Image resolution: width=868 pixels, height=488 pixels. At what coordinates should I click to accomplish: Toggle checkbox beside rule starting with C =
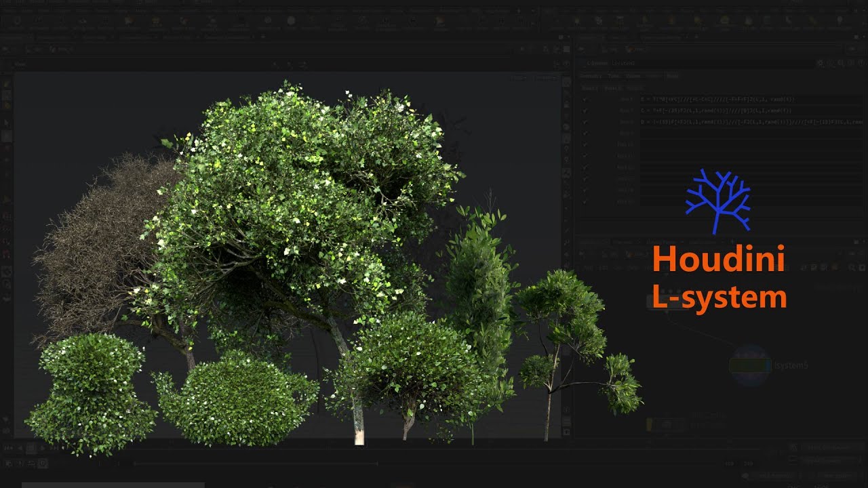585,110
